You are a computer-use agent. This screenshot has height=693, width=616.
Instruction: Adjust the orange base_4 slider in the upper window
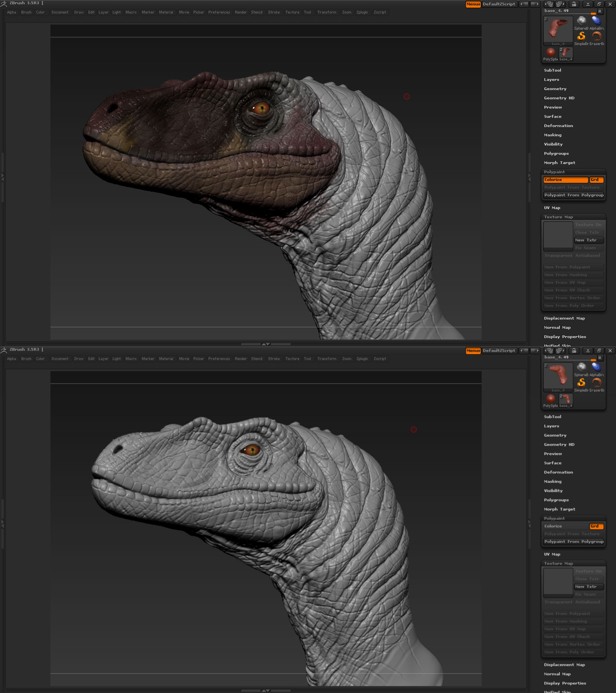coord(593,14)
